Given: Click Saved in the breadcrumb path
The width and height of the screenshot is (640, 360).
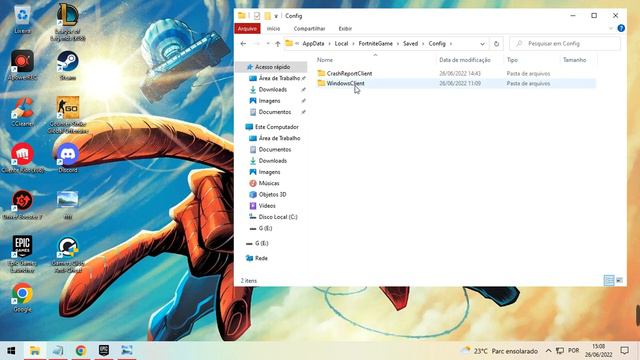Looking at the screenshot, I should [410, 44].
